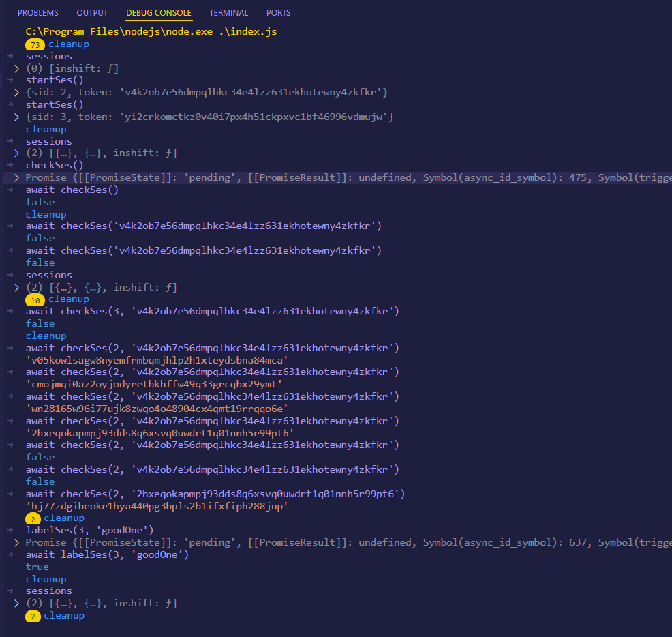The image size is (672, 637).
Task: Click the 10 repeat-count badge
Action: (35, 300)
